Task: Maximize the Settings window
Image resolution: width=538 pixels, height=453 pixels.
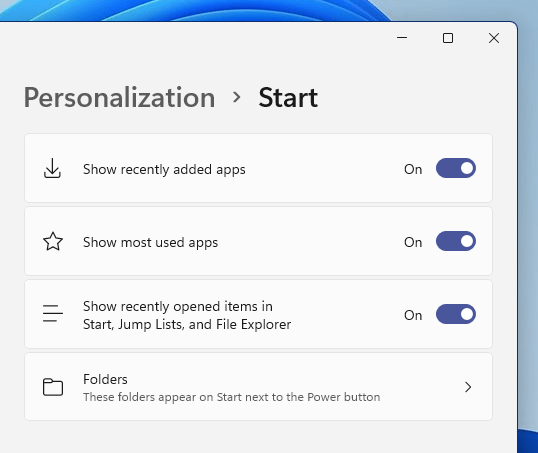Action: click(x=448, y=38)
